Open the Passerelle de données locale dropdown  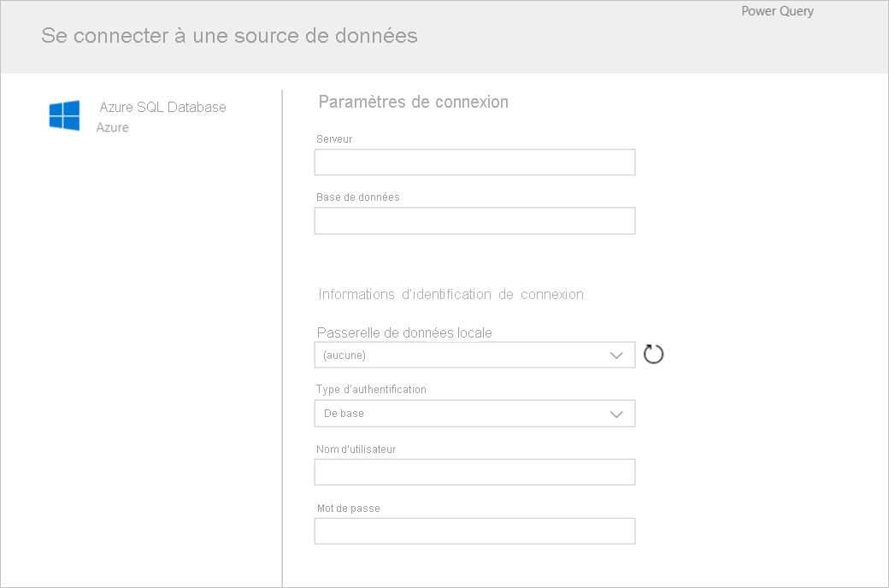pos(474,354)
